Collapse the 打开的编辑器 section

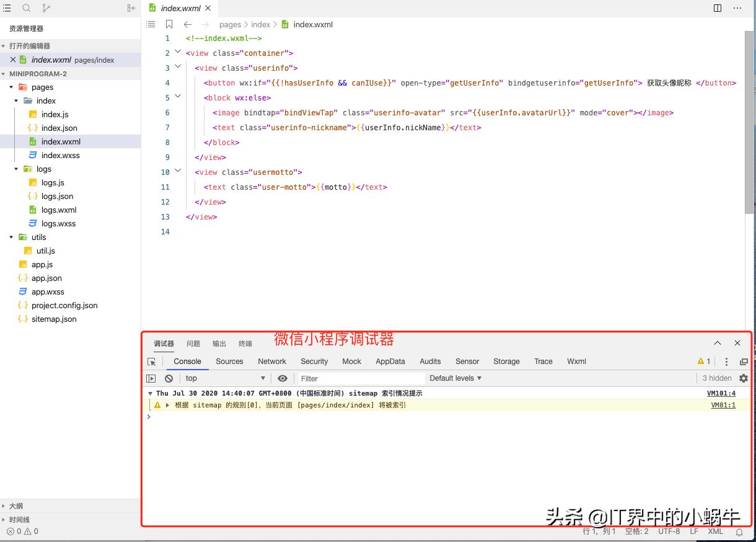[4, 46]
